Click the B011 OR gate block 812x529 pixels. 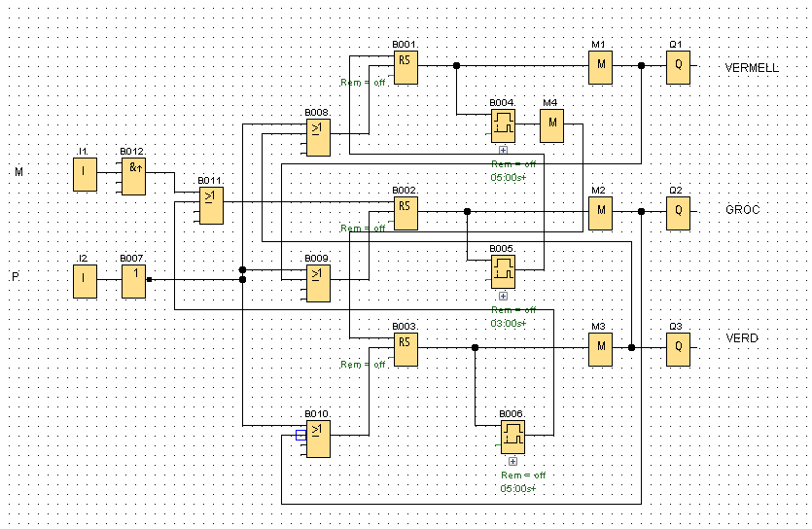[212, 205]
